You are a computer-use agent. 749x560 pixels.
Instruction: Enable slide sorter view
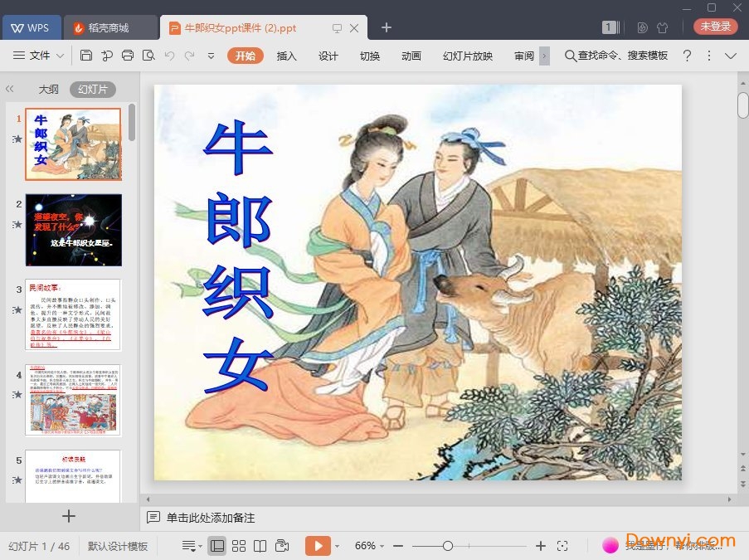(238, 545)
